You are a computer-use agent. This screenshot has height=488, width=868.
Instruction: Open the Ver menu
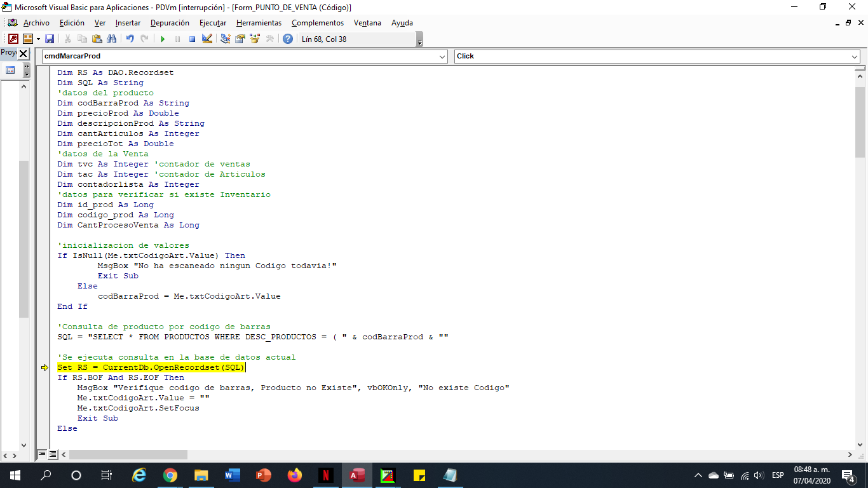coord(100,23)
